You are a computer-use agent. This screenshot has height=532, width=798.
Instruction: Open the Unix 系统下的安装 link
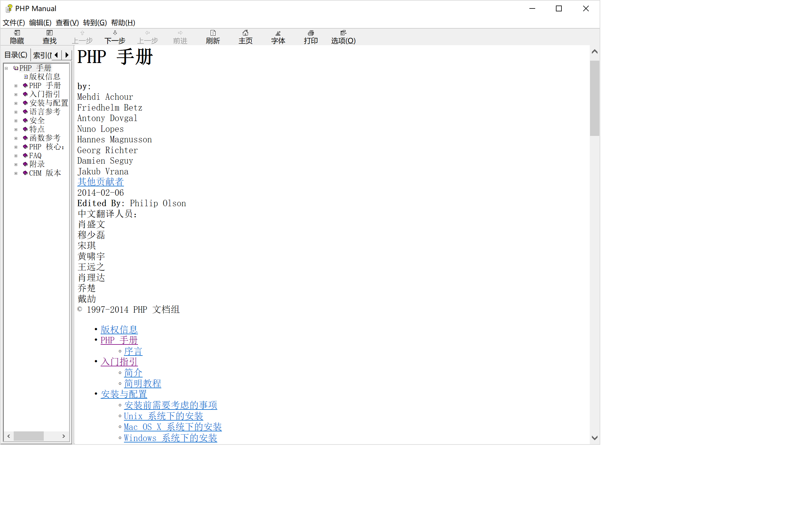pyautogui.click(x=164, y=416)
